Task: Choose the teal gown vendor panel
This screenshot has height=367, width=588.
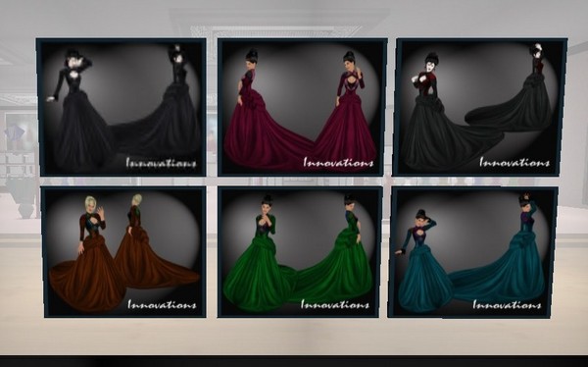Action: tap(472, 252)
